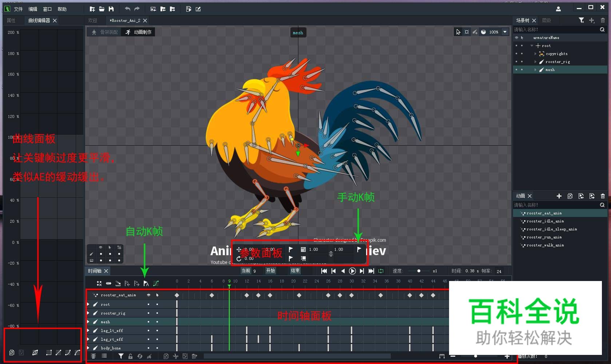This screenshot has width=611, height=364.
Task: Switch to 骨架装配 mode button
Action: pos(104,32)
